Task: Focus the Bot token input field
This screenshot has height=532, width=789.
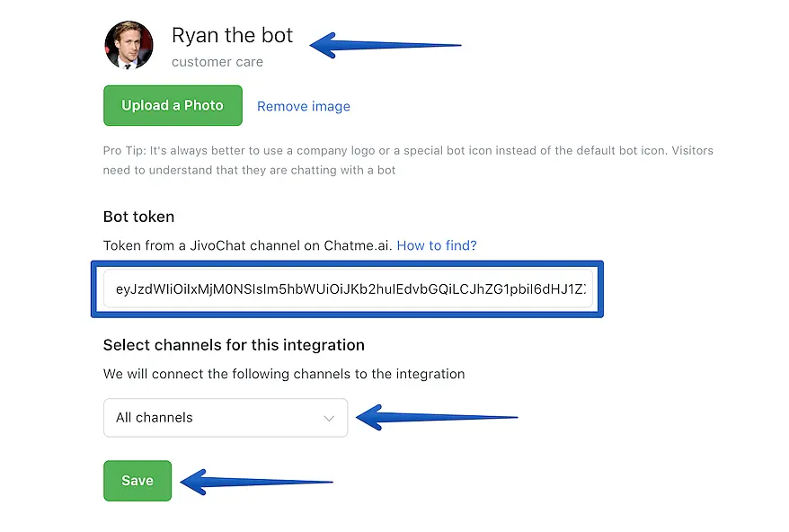Action: pyautogui.click(x=348, y=289)
